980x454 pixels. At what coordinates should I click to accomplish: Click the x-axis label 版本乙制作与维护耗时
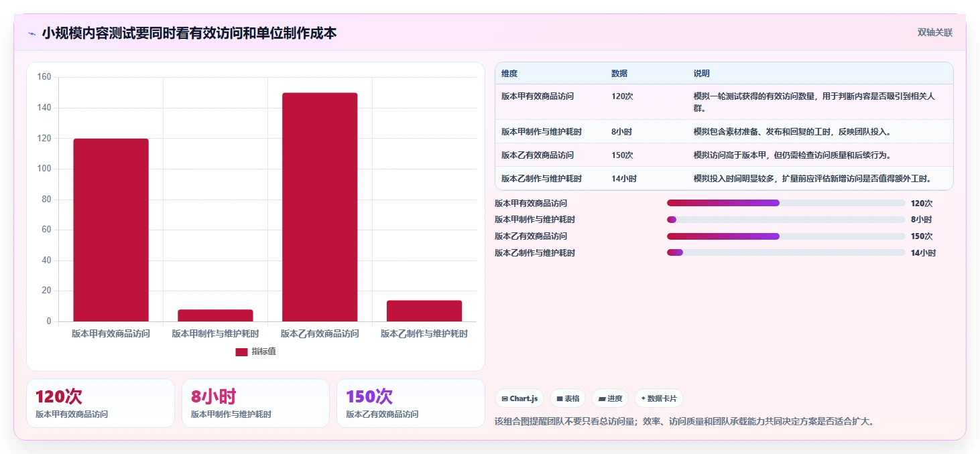pos(424,333)
